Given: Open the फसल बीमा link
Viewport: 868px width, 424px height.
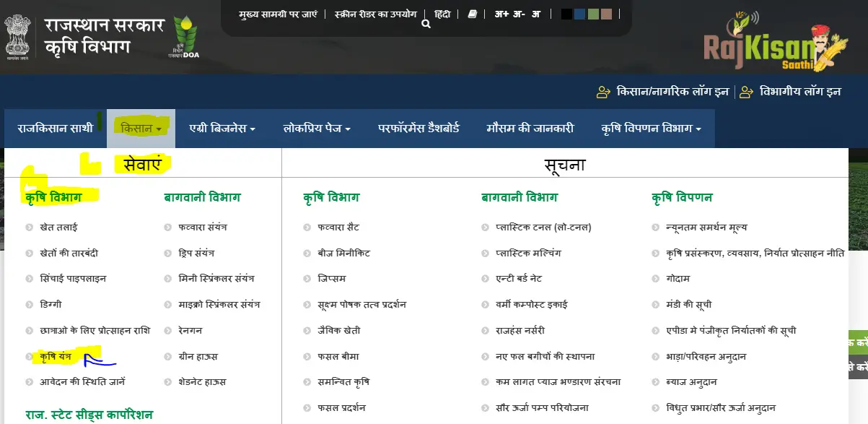Looking at the screenshot, I should coord(338,357).
